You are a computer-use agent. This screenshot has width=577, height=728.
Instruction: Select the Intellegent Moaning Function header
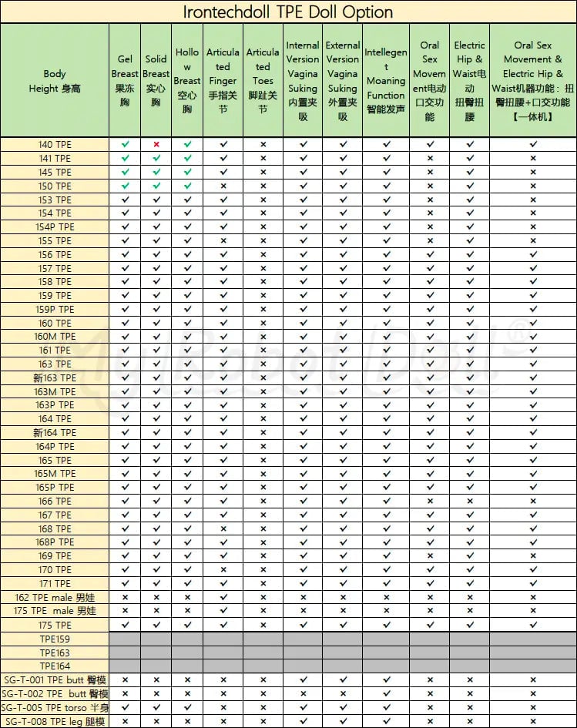[x=386, y=81]
